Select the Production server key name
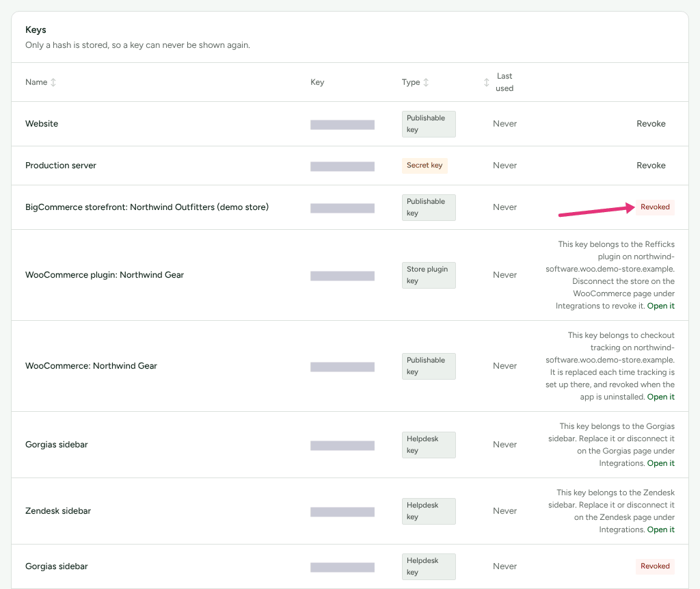Screen dimensions: 700x589 tap(61, 166)
